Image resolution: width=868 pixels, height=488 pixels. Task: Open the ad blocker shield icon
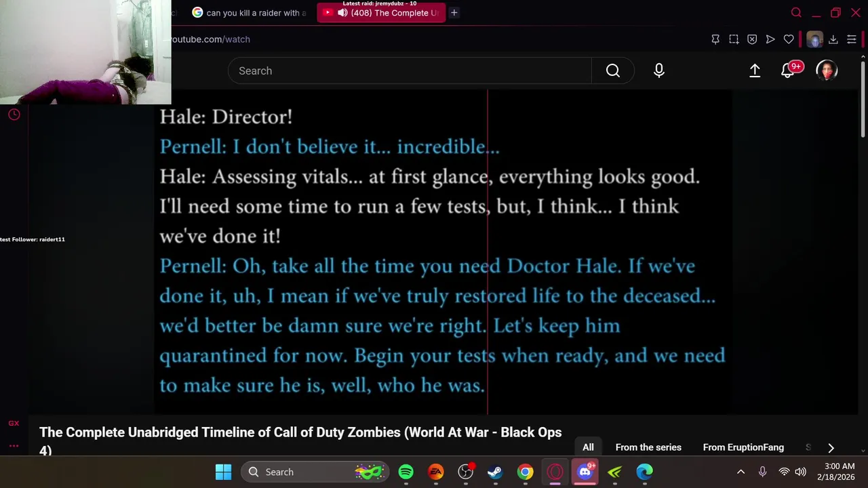coord(752,39)
